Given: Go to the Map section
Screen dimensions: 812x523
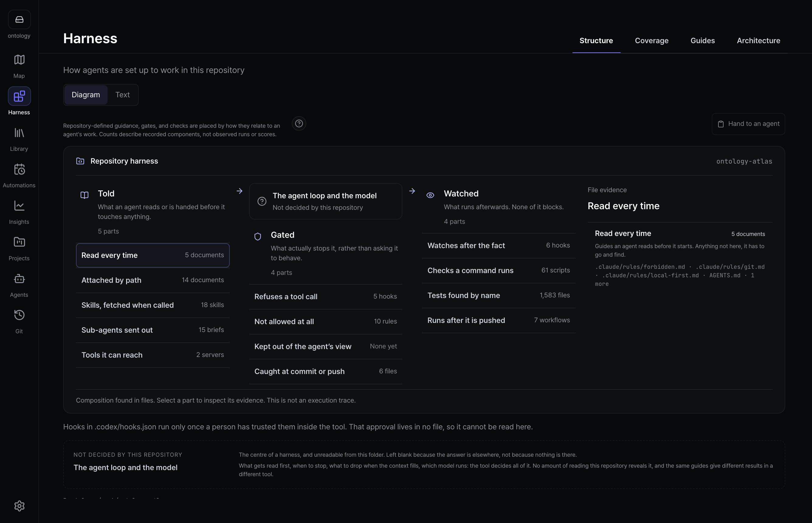Looking at the screenshot, I should (x=19, y=66).
